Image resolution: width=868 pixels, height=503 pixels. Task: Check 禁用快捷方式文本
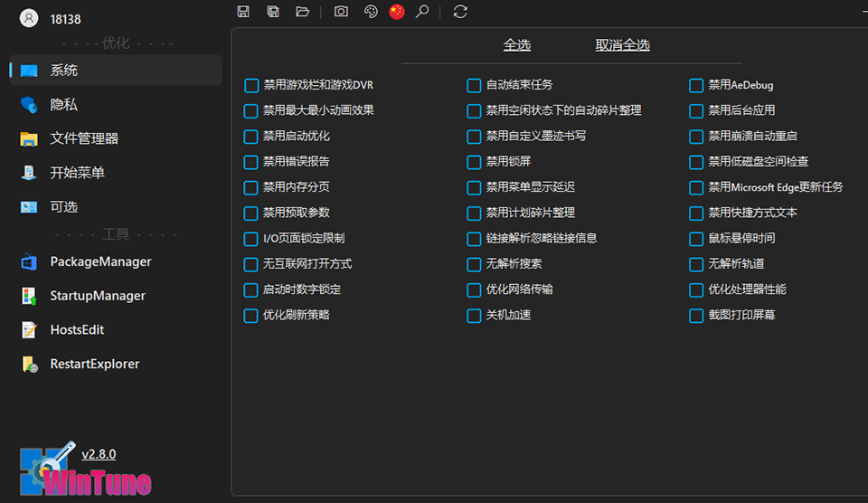(696, 214)
